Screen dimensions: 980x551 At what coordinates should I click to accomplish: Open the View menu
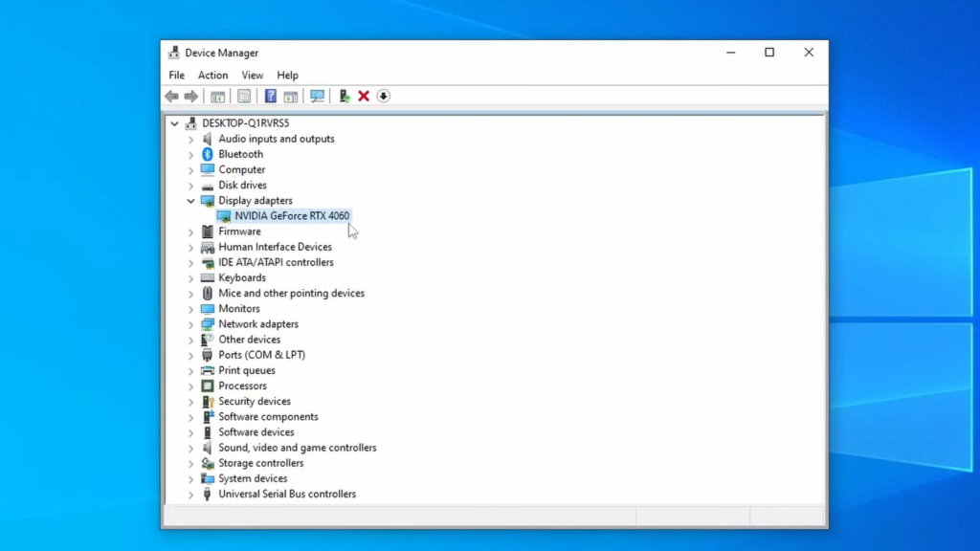[x=253, y=75]
